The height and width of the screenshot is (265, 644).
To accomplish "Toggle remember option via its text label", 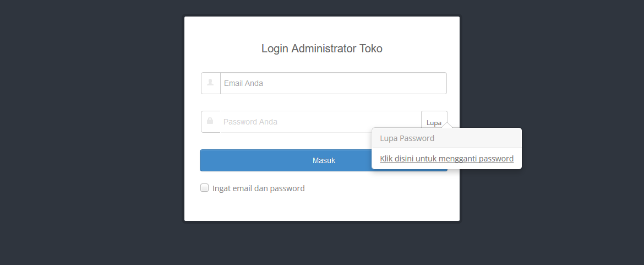I will pyautogui.click(x=258, y=188).
